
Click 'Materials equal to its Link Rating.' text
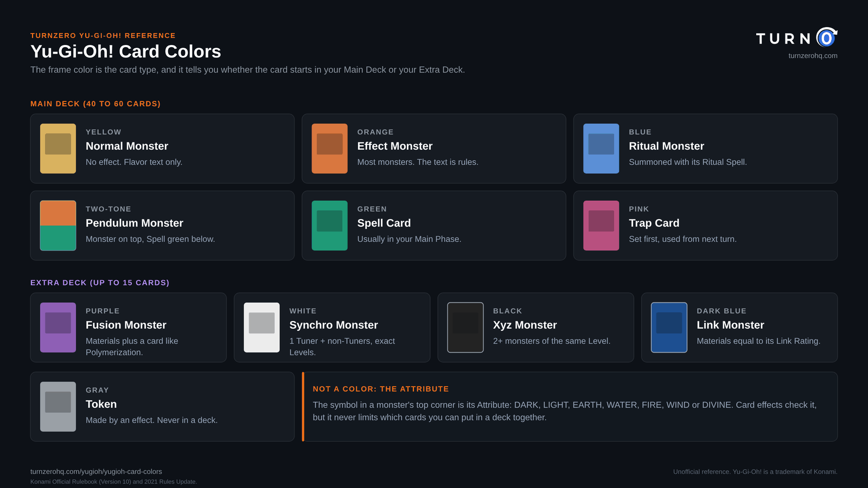pos(758,341)
